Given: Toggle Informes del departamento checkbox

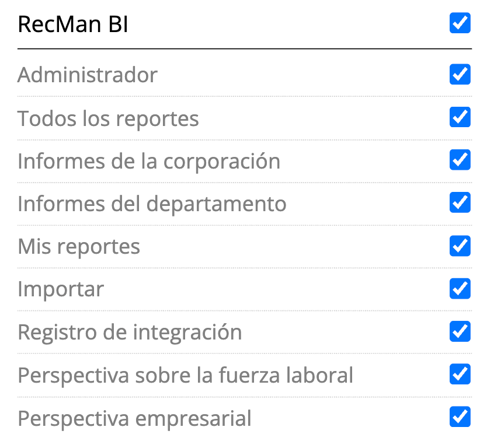Looking at the screenshot, I should tap(460, 203).
